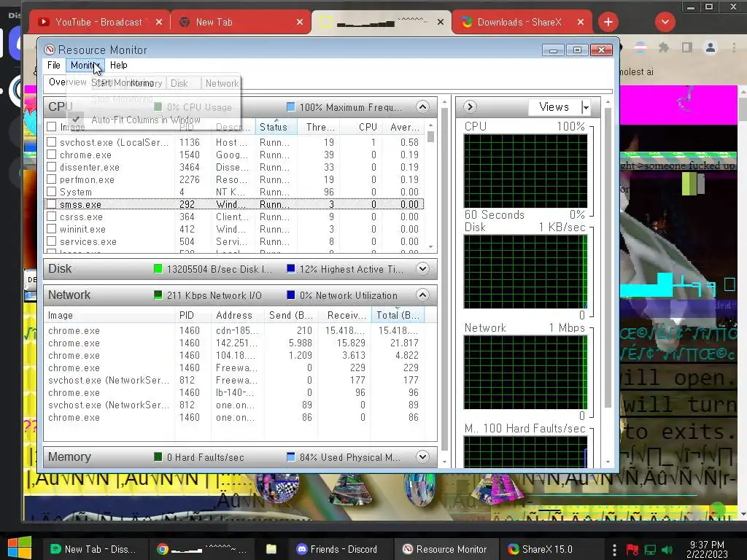The height and width of the screenshot is (560, 747).
Task: Switch to the Network tab
Action: tap(222, 83)
